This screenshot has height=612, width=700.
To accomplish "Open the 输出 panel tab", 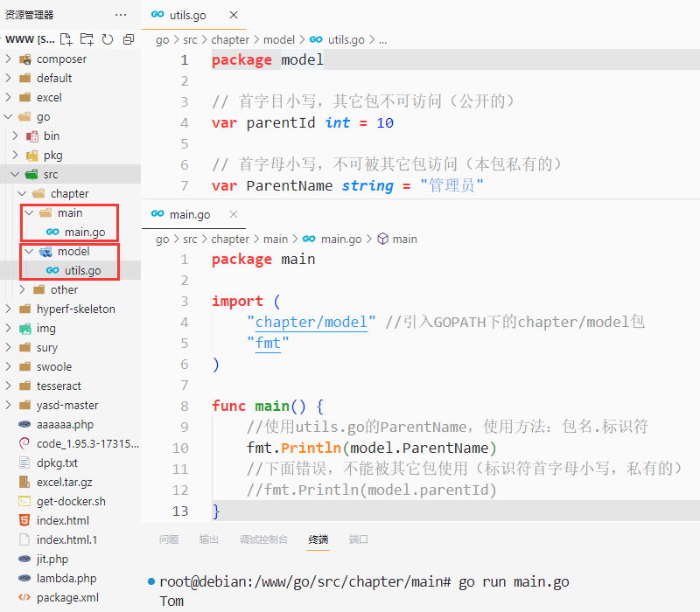I will (x=209, y=539).
